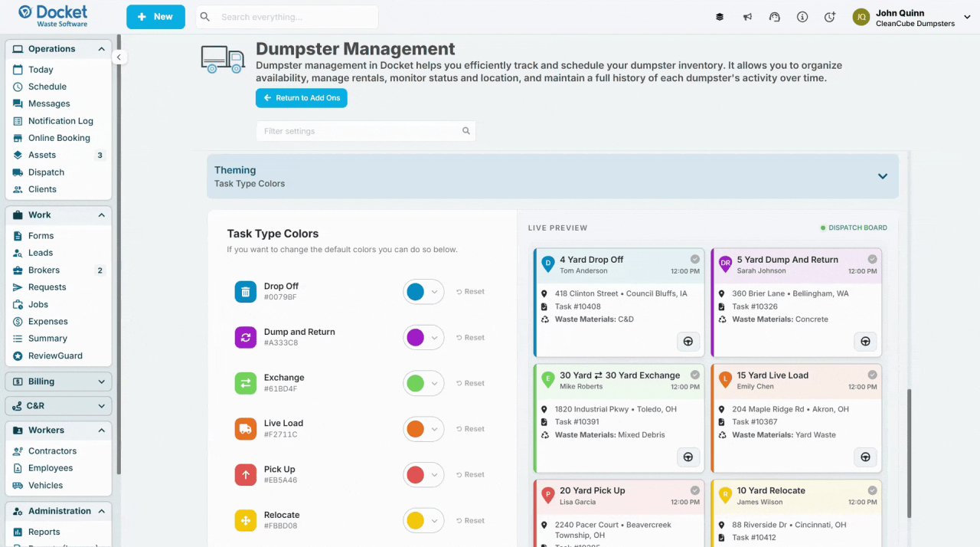Open Brokers with badge 2
This screenshot has height=547, width=980.
coord(59,270)
